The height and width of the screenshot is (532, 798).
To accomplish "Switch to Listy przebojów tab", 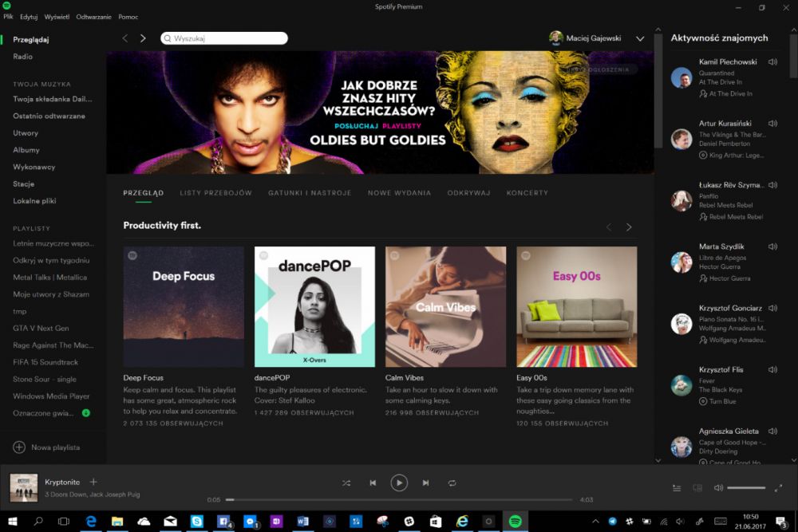I will pos(215,193).
